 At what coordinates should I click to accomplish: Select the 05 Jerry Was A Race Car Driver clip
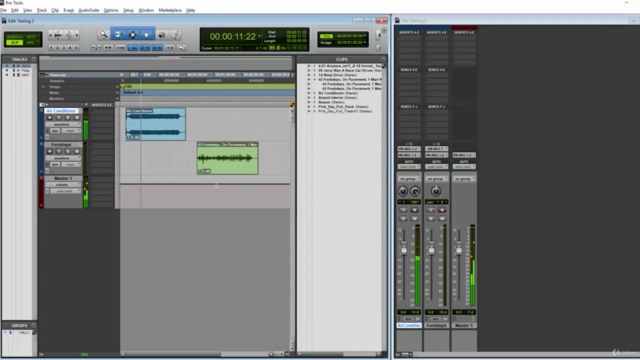tap(350, 71)
